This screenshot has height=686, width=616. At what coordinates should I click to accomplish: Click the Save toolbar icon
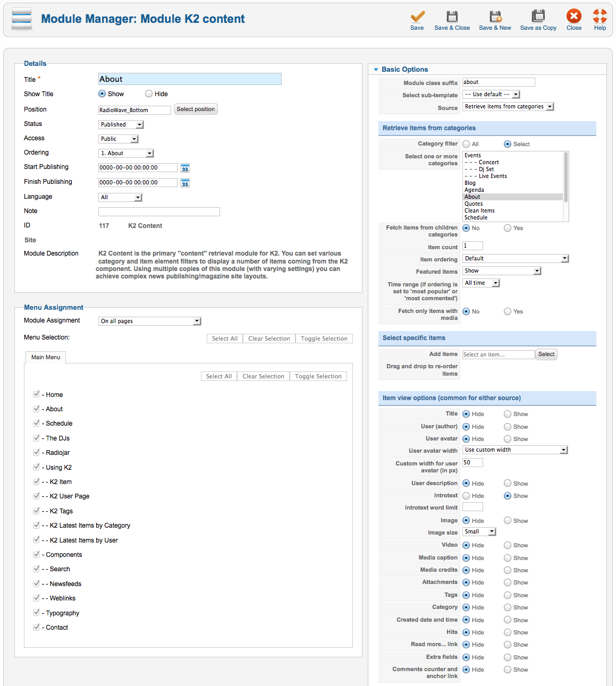click(x=417, y=16)
